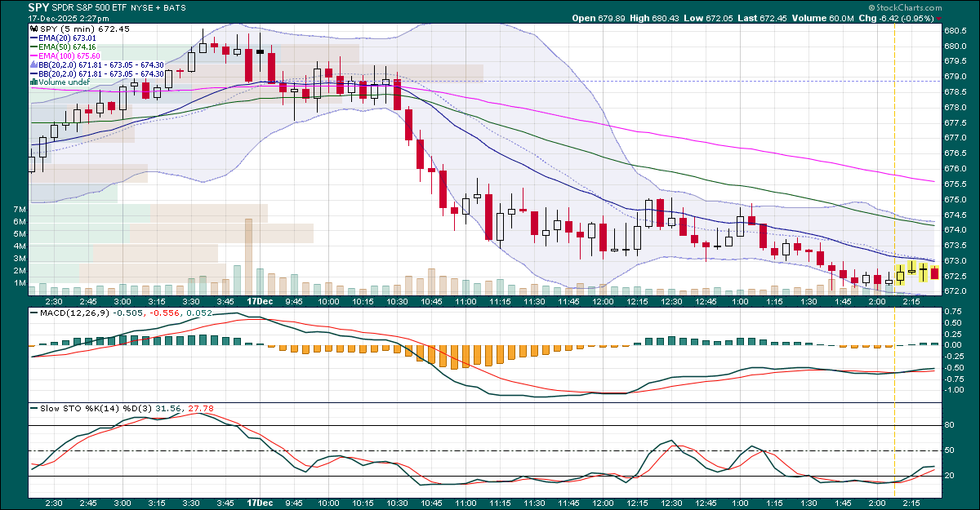Click the EMA(50) 674.16 legend text
980x510 pixels.
pos(68,47)
